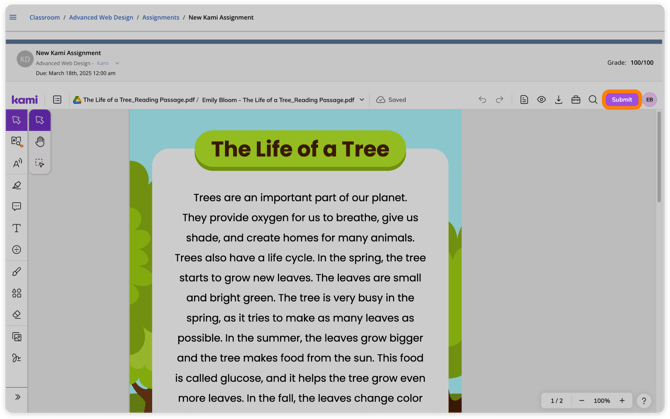The height and width of the screenshot is (419, 670).
Task: Toggle the page thumbnails sidebar panel
Action: [x=57, y=100]
